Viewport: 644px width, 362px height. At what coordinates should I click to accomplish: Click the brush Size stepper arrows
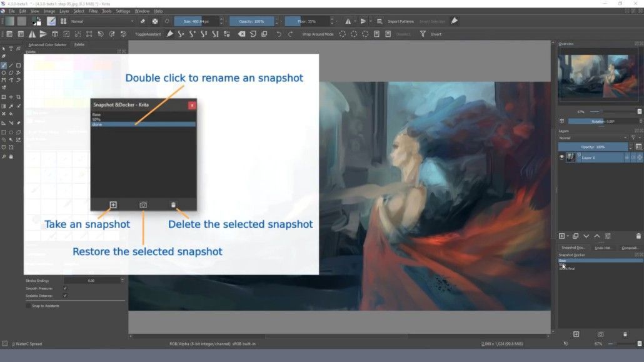point(221,21)
